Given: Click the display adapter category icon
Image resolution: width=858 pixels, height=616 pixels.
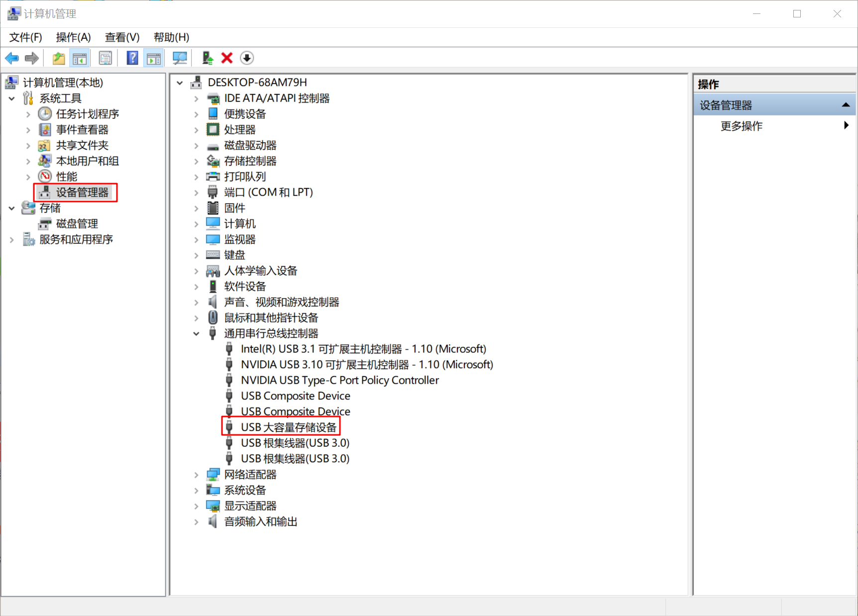Looking at the screenshot, I should tap(213, 506).
